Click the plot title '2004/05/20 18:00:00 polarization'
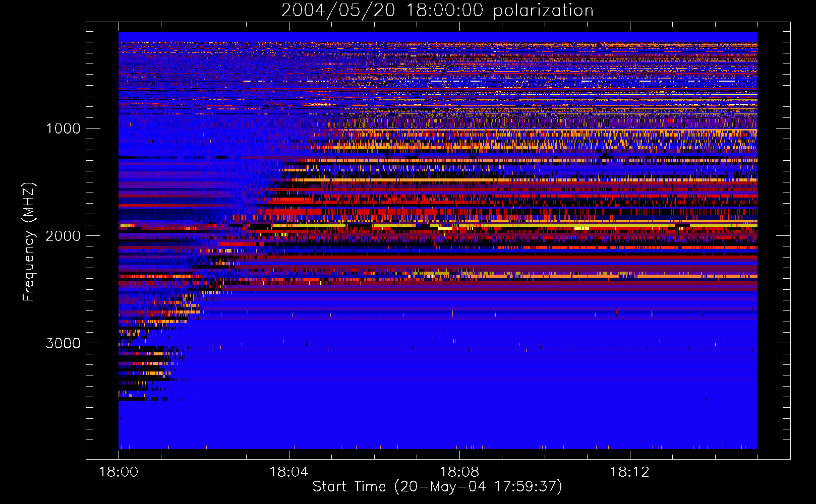 pos(437,10)
